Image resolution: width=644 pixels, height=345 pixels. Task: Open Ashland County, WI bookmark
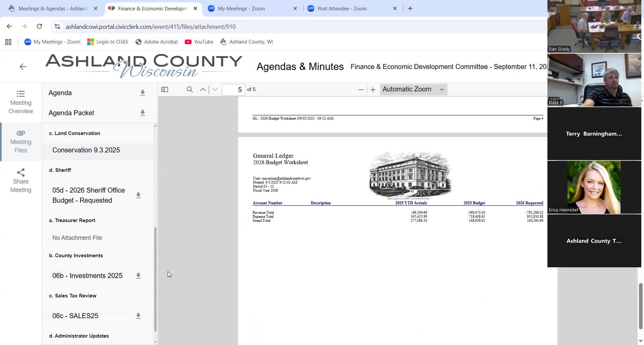pos(247,42)
